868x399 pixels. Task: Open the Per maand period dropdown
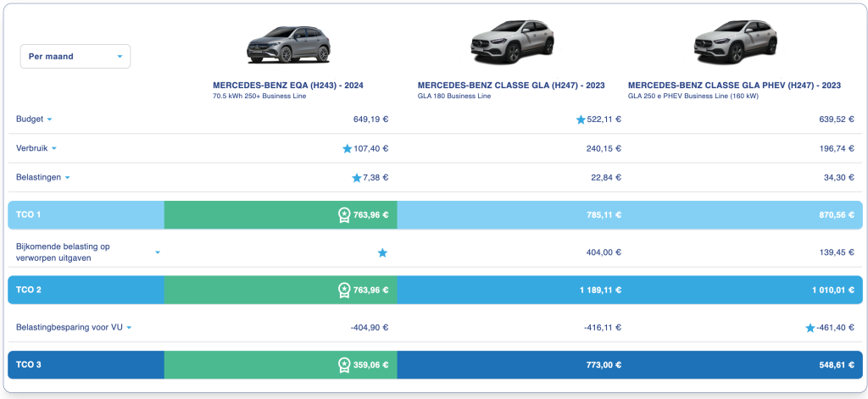75,57
